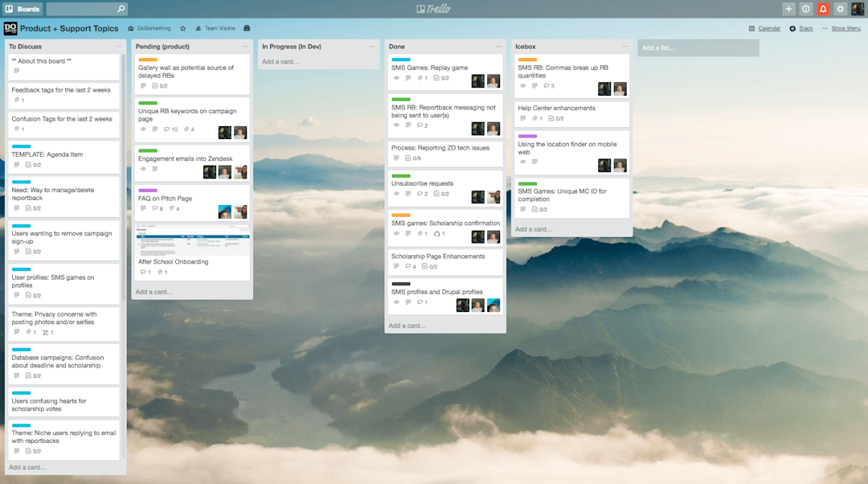Click the search box in the header
The width and height of the screenshot is (868, 484).
click(x=87, y=9)
